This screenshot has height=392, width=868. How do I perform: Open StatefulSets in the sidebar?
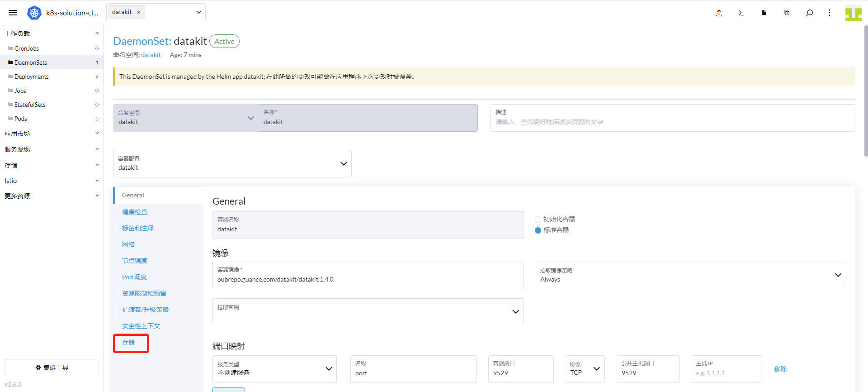pos(52,105)
